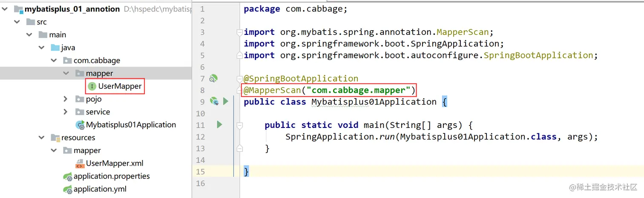Screen dimensions: 644x198
Task: Select the service package in the tree
Action: click(x=98, y=112)
